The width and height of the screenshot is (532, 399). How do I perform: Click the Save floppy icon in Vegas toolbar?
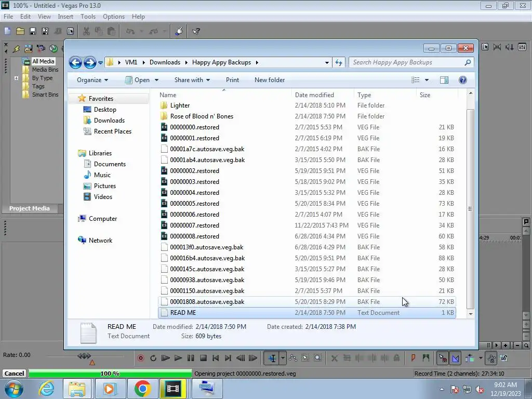[x=33, y=31]
